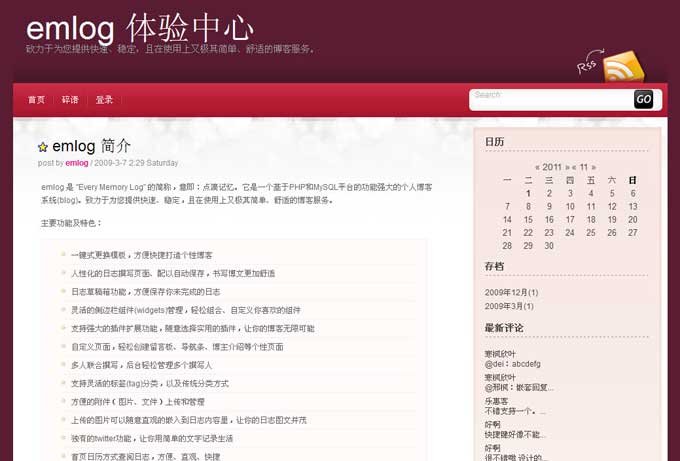Select calendar date 10
Image resolution: width=680 pixels, height=461 pixels.
coord(570,207)
